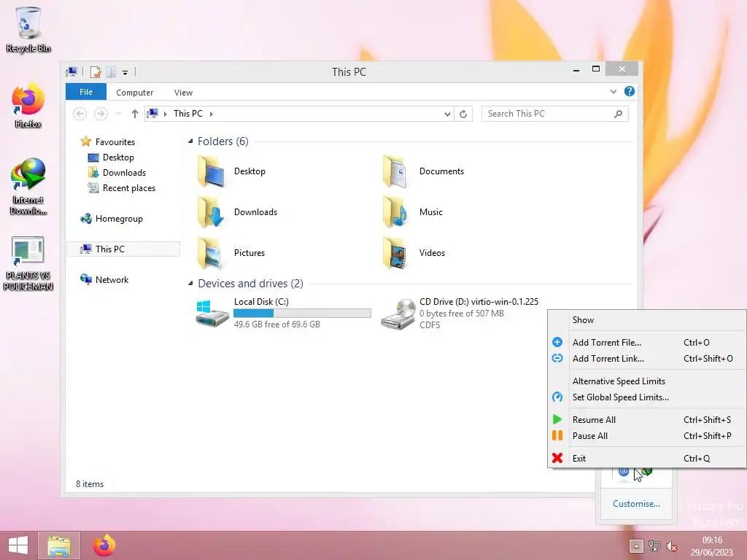The height and width of the screenshot is (560, 747).
Task: Refresh the This PC view
Action: [463, 114]
